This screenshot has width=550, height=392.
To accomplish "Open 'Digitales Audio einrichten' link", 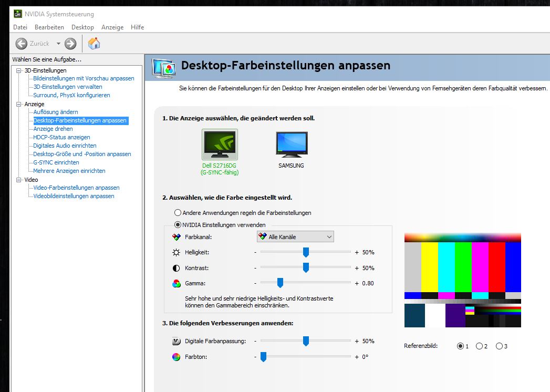I will tap(65, 146).
